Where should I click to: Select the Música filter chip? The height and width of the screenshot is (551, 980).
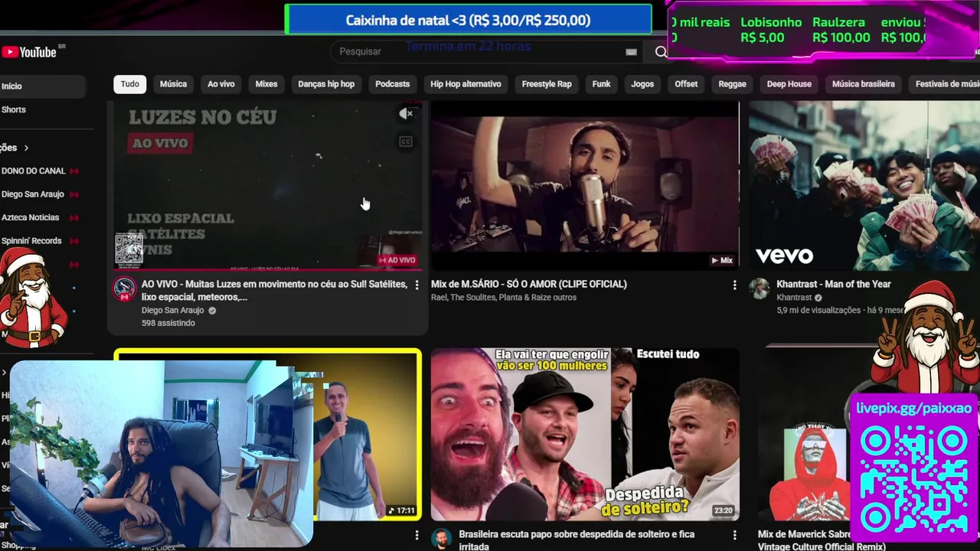tap(173, 84)
